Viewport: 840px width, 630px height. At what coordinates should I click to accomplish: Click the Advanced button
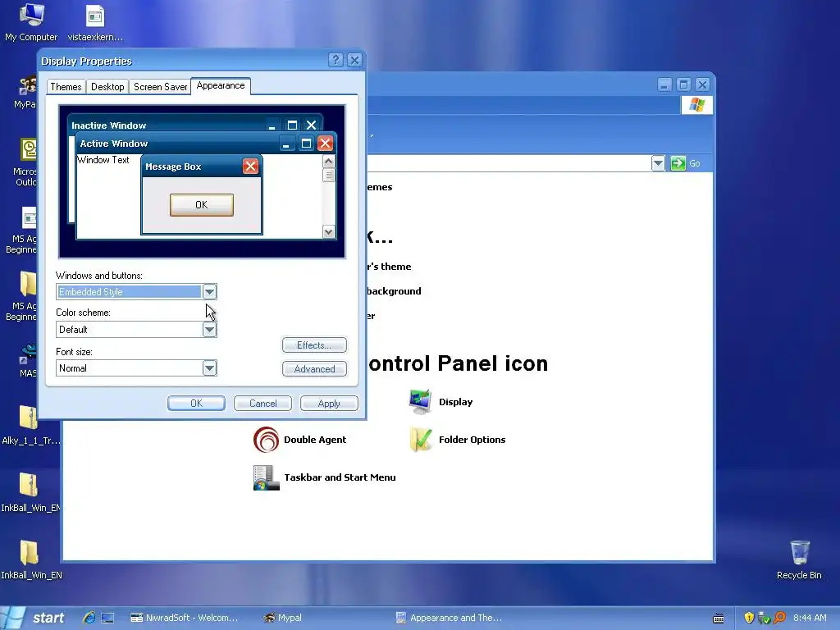pos(314,368)
